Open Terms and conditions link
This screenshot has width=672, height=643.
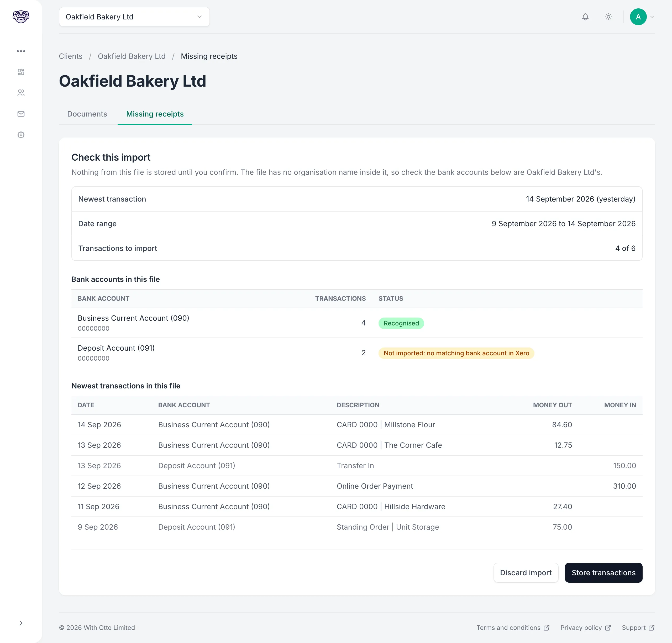[x=513, y=628]
